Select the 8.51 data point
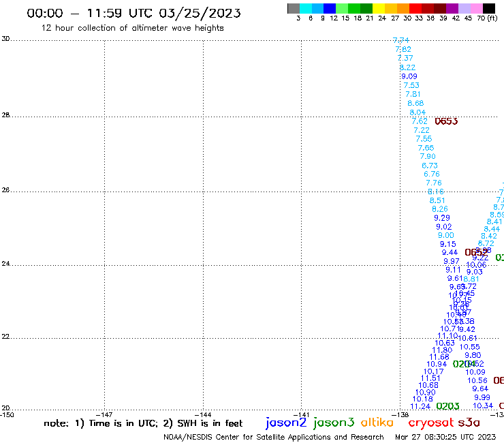Viewport: 504px width, 443px height. (x=437, y=200)
